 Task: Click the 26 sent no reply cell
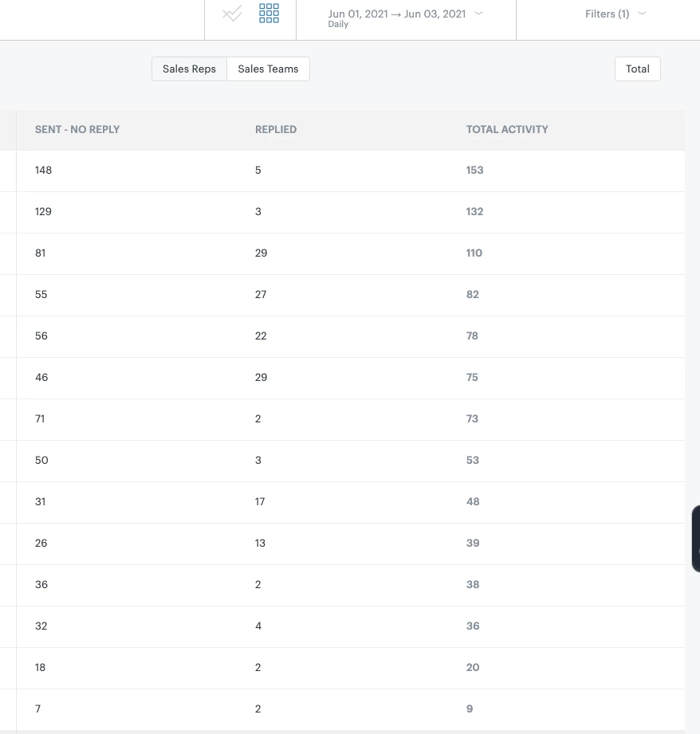click(41, 543)
